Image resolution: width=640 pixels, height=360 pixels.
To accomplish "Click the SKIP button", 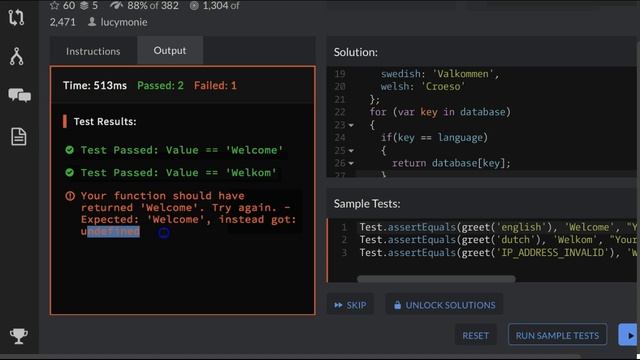I will 350,305.
